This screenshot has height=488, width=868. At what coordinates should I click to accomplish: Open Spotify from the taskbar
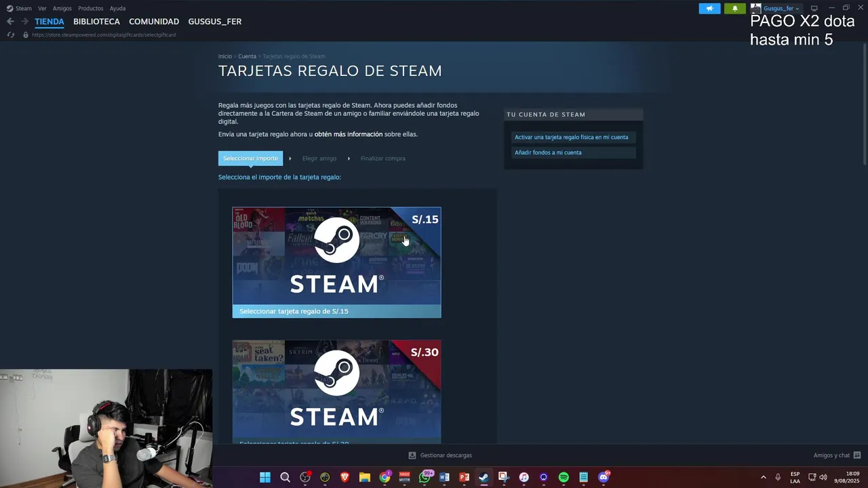tap(564, 477)
